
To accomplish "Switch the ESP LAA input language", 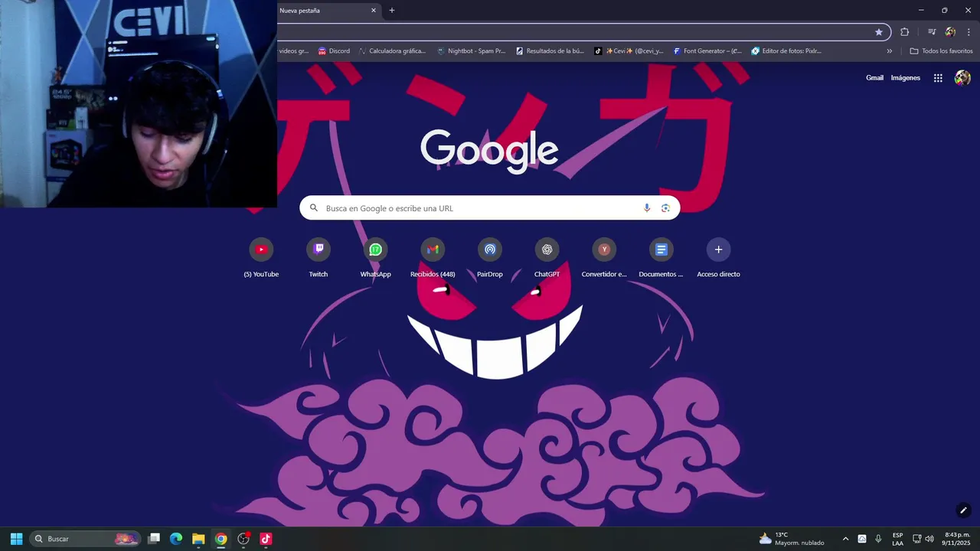I will pos(897,539).
